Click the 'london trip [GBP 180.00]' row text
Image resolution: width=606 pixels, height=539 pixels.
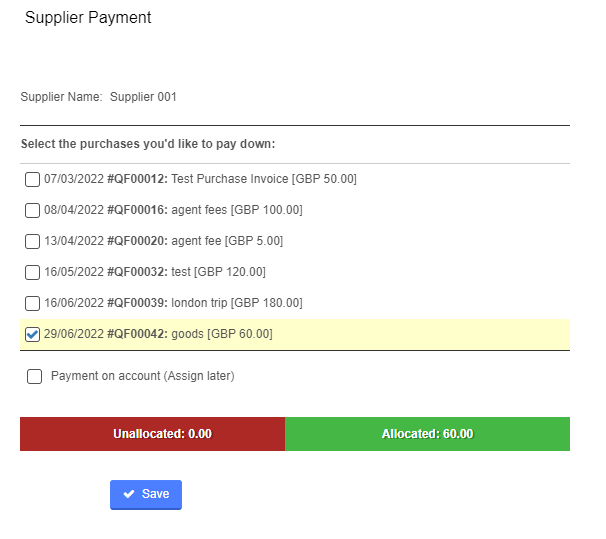(237, 303)
